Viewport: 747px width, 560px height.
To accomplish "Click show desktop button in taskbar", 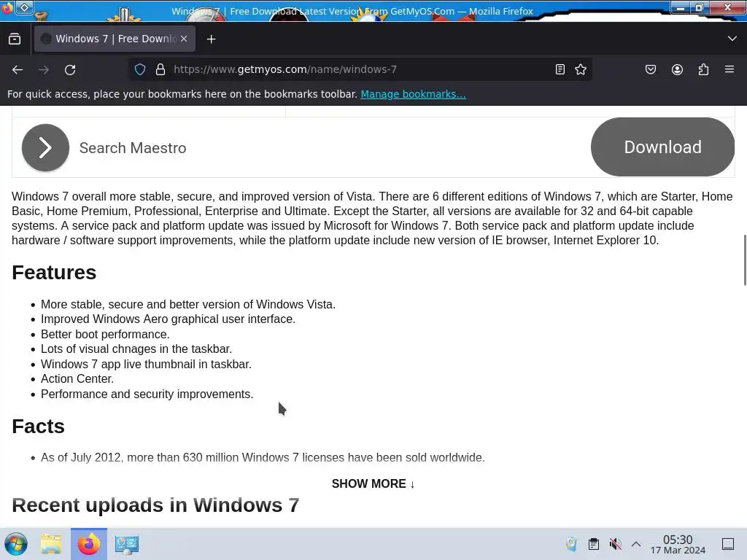I will [x=728, y=544].
